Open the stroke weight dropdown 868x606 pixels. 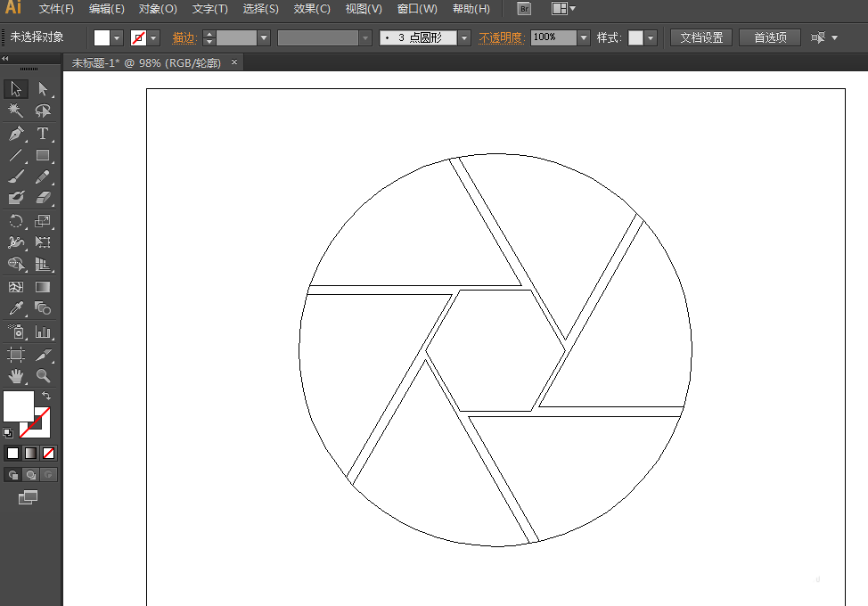point(264,37)
